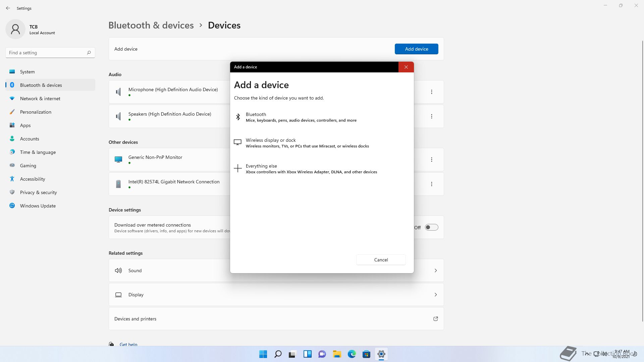Click the user profile avatar icon
Viewport: 644px width, 362px height.
pos(15,29)
